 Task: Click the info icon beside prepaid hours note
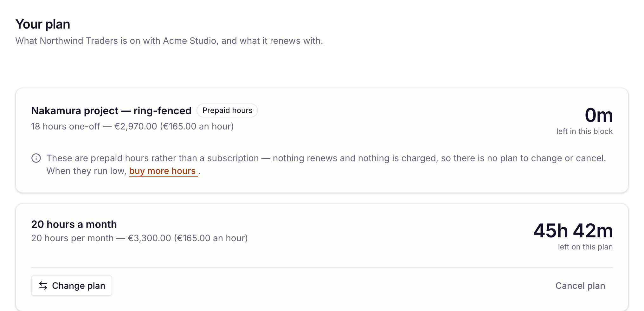(x=36, y=158)
